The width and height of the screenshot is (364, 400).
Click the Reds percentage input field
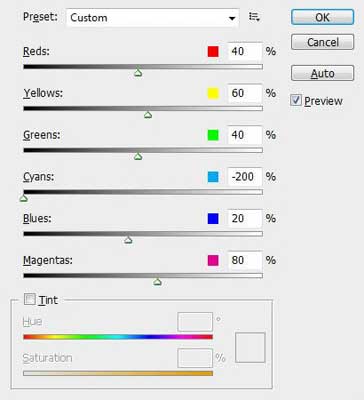pos(245,51)
